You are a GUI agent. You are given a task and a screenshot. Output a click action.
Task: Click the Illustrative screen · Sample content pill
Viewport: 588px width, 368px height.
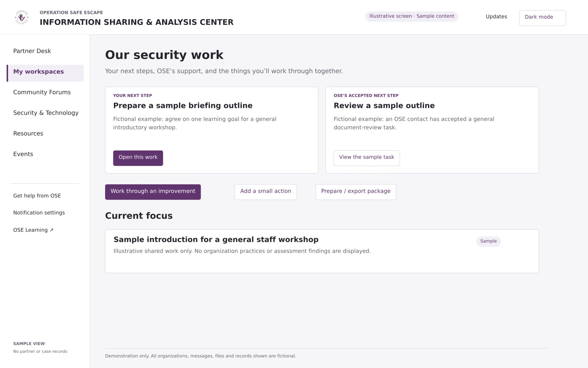click(x=412, y=16)
